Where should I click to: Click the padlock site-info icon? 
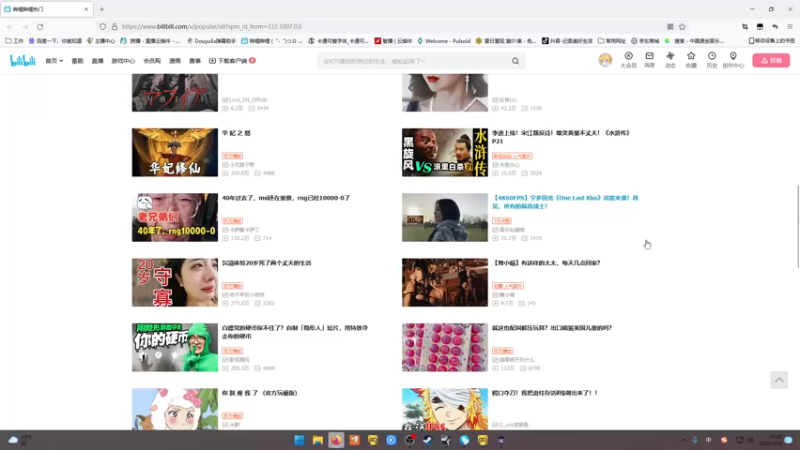114,27
